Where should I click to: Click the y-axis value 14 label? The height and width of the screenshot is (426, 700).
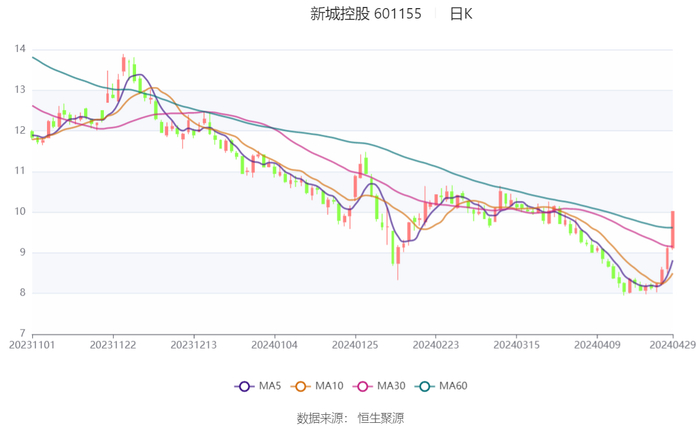click(20, 48)
